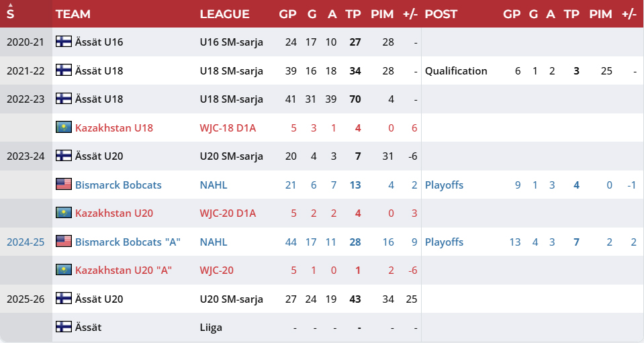Sort table by TEAM column header
The height and width of the screenshot is (343, 644).
coord(73,14)
